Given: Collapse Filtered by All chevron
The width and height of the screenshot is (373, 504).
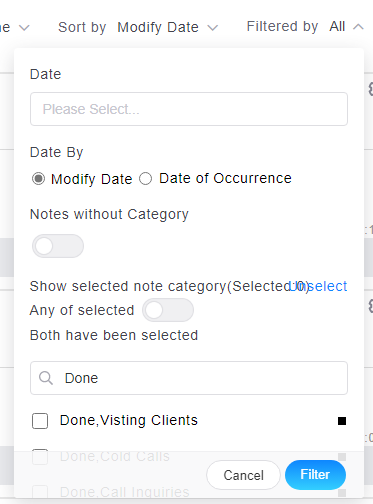Looking at the screenshot, I should pos(358,27).
